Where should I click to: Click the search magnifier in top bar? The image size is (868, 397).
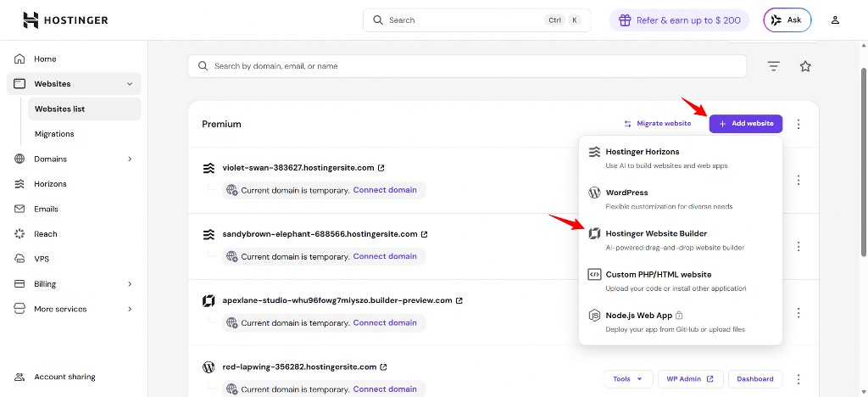(x=378, y=20)
